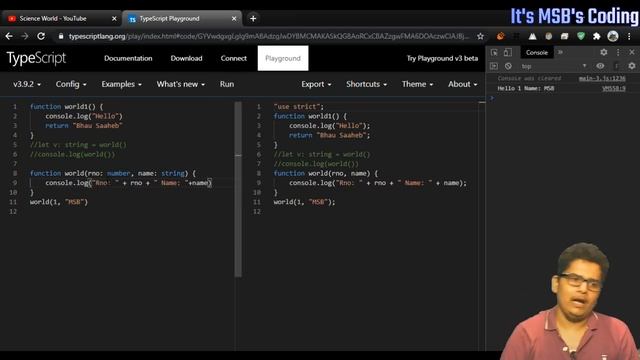Open the green shield extension
The width and height of the screenshot is (640, 360).
(581, 36)
